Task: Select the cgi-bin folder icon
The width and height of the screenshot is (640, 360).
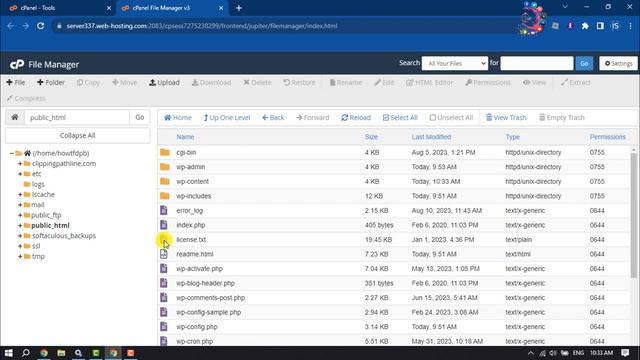Action: [165, 152]
